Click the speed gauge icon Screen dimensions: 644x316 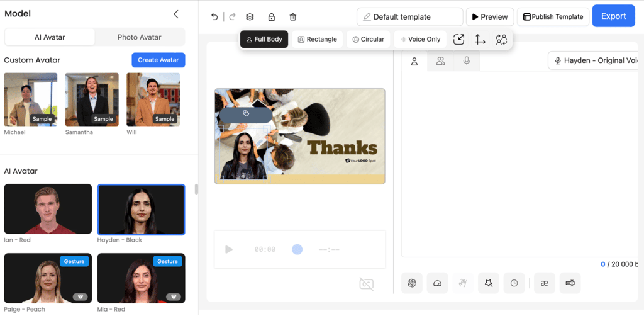click(438, 283)
